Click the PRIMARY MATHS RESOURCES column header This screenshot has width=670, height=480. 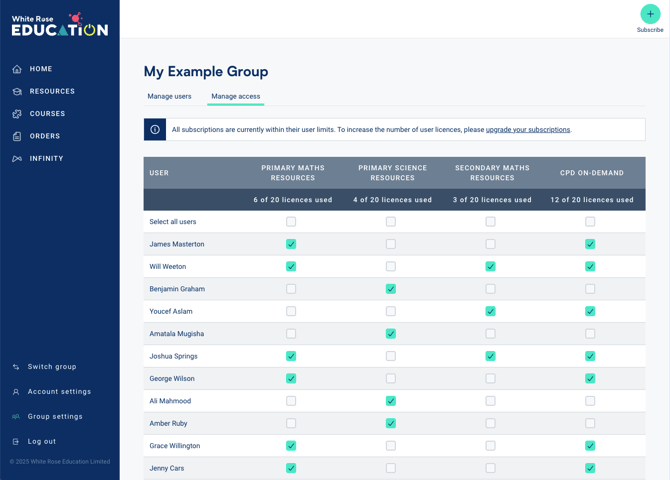click(293, 173)
